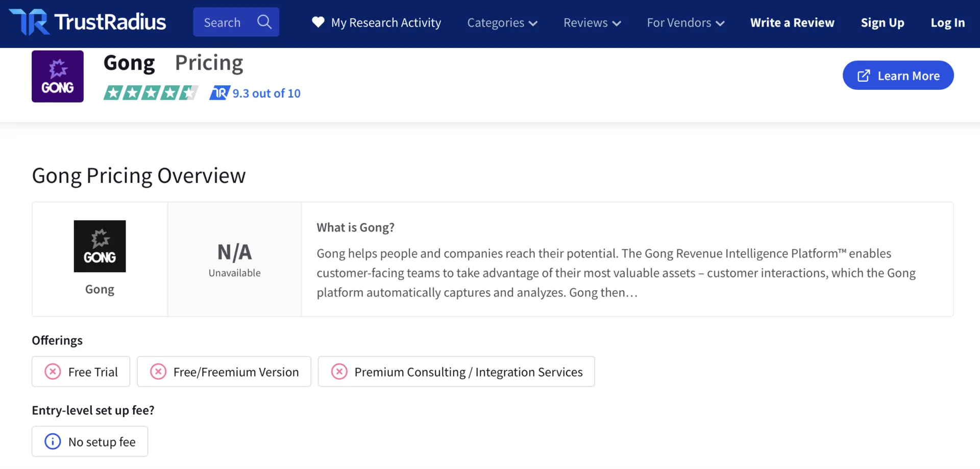980x469 pixels.
Task: Click the X icon beside Premium Consulting
Action: [339, 371]
